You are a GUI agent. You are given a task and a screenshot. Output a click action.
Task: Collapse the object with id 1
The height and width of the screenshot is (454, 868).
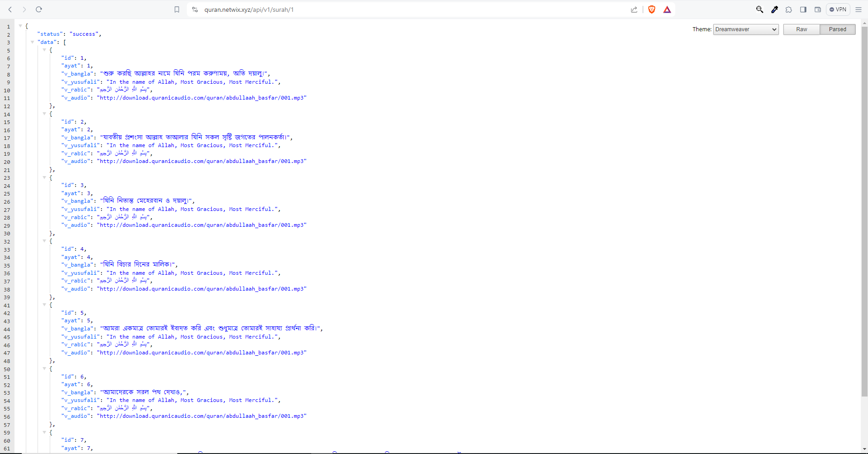click(44, 50)
